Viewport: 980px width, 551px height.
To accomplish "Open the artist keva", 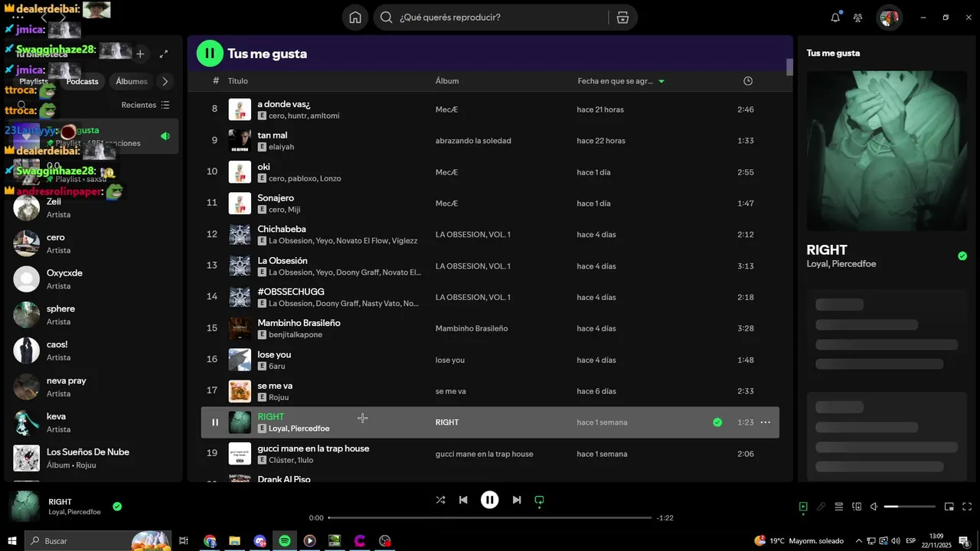I will click(x=95, y=422).
